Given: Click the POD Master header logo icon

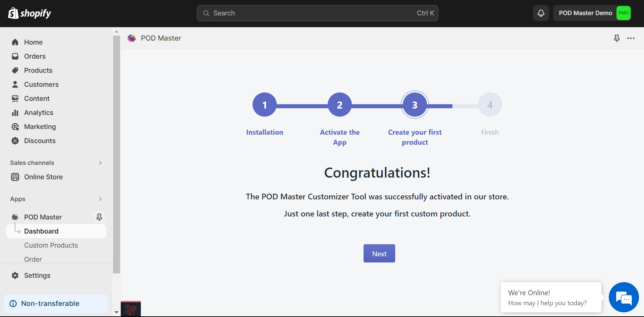Looking at the screenshot, I should click(132, 38).
